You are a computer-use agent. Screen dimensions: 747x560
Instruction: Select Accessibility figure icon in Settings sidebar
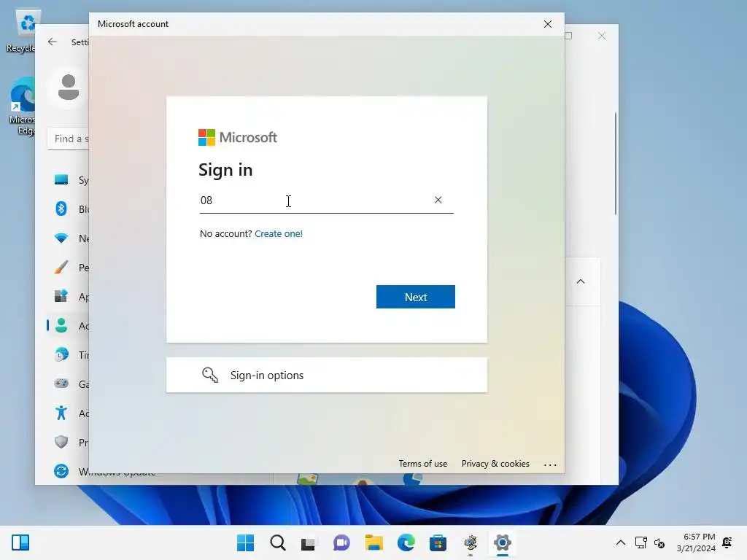pos(61,413)
